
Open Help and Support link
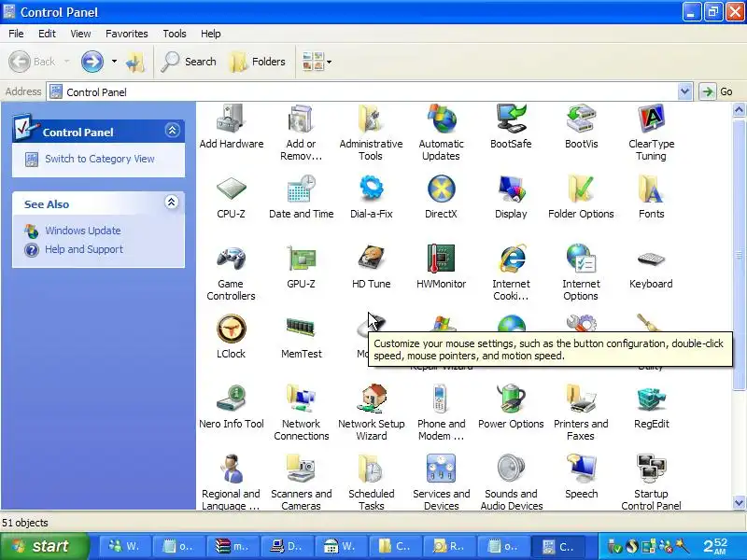tap(83, 249)
